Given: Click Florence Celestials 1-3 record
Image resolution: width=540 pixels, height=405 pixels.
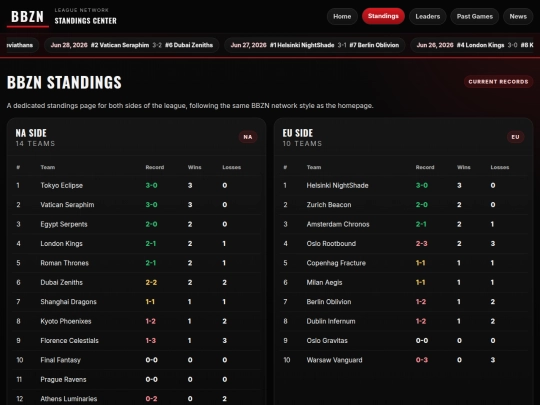Looking at the screenshot, I should pos(150,341).
